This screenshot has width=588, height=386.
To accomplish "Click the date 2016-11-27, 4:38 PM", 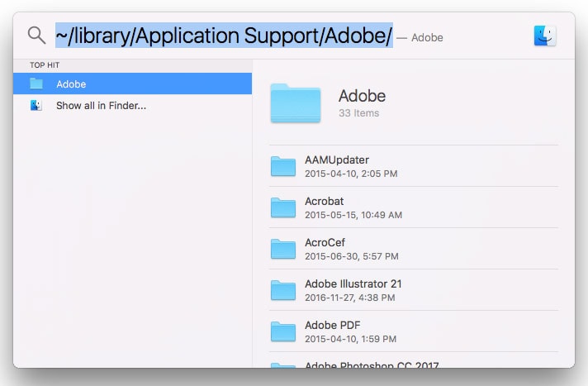I will click(350, 298).
